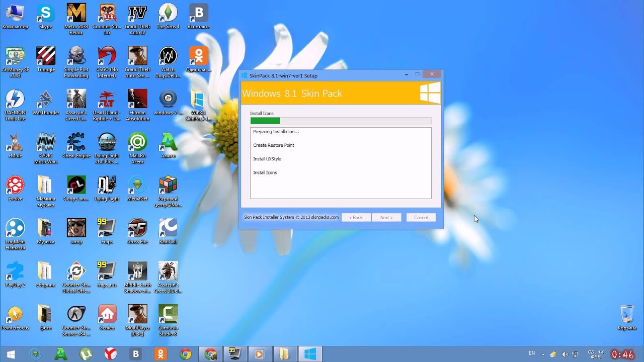Select the ArtMoney SE desktop icon
Viewport: 644px width, 362px height.
tap(15, 62)
